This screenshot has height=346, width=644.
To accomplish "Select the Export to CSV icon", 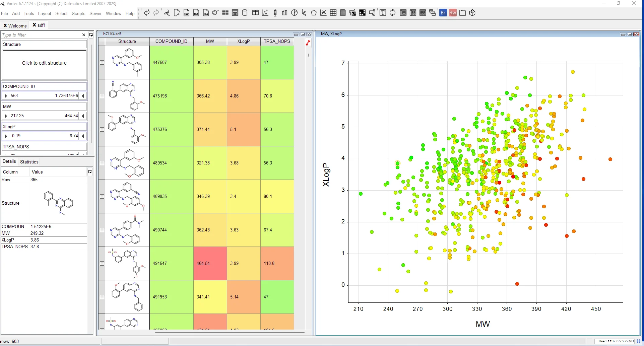I will point(187,13).
